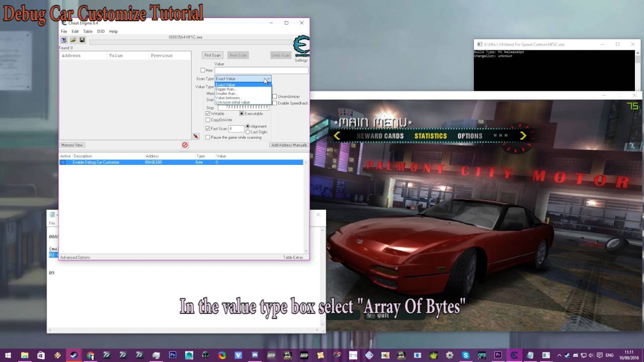
Task: Choose Unknown initial value scan type
Action: click(x=243, y=102)
